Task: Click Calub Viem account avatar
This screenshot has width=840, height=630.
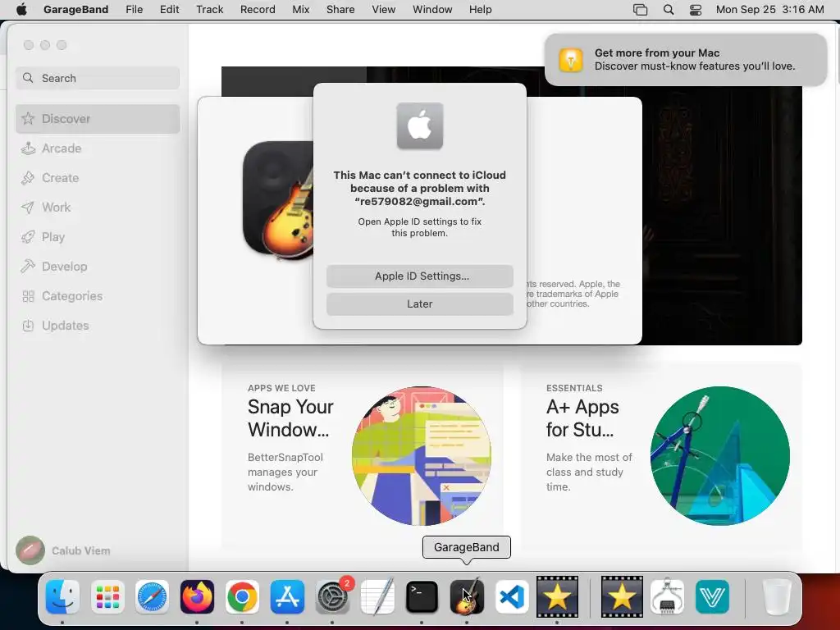Action: click(30, 550)
